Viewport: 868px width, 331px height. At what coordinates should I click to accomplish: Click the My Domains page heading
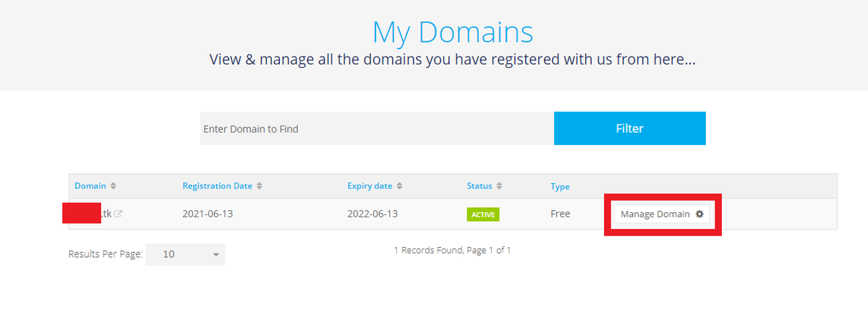pos(453,33)
